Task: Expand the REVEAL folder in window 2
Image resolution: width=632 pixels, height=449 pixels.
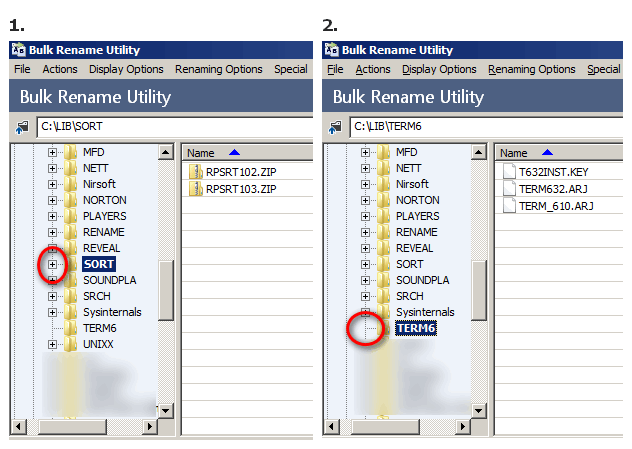Action: coord(366,248)
